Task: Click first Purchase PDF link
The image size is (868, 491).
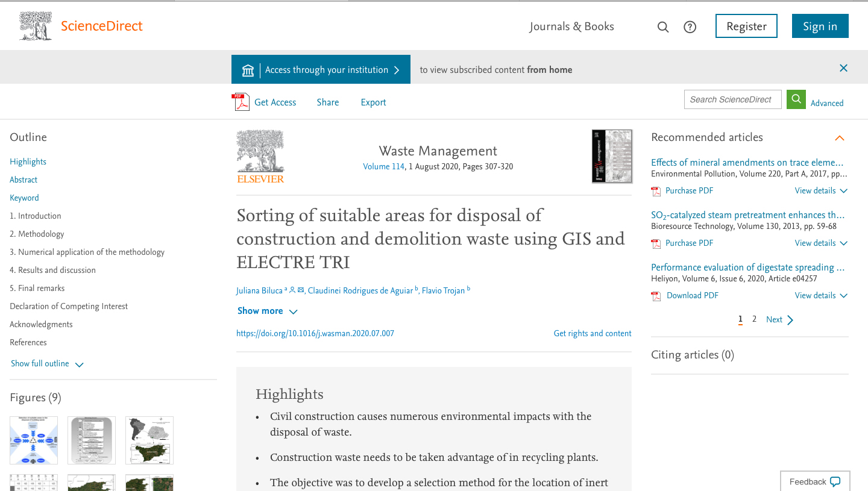Action: click(x=689, y=191)
